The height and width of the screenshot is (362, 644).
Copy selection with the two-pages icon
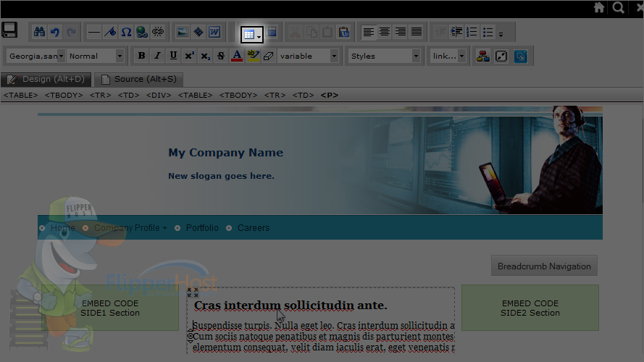coord(311,32)
